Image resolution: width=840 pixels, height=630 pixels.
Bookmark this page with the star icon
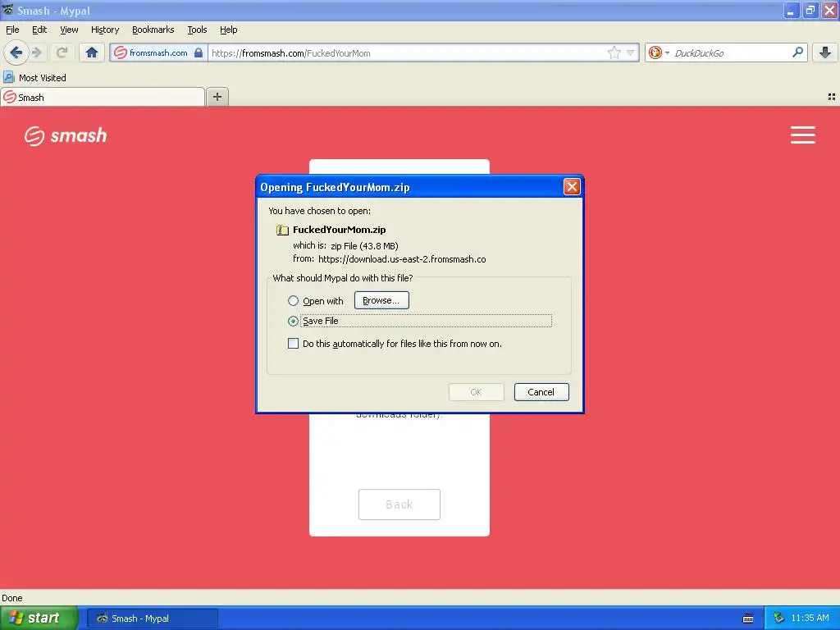(x=614, y=52)
